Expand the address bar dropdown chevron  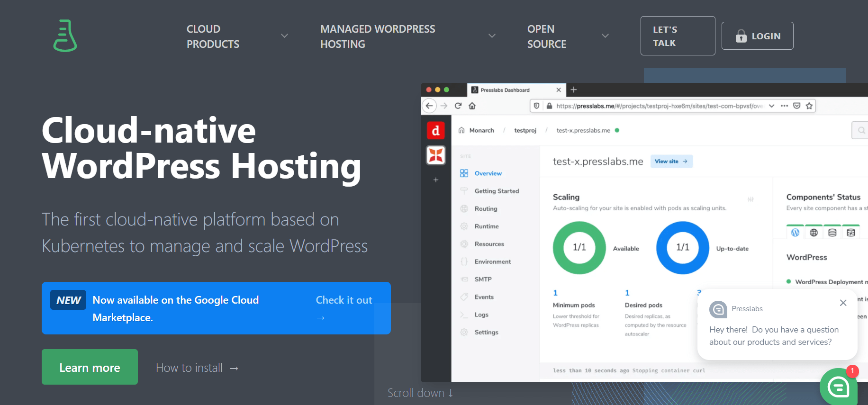tap(771, 106)
